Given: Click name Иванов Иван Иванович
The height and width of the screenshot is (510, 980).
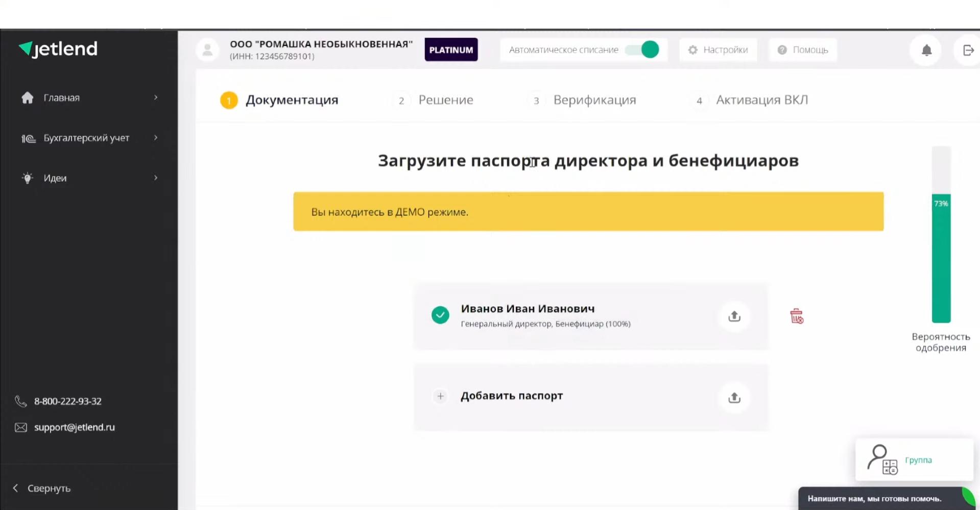Looking at the screenshot, I should [528, 309].
